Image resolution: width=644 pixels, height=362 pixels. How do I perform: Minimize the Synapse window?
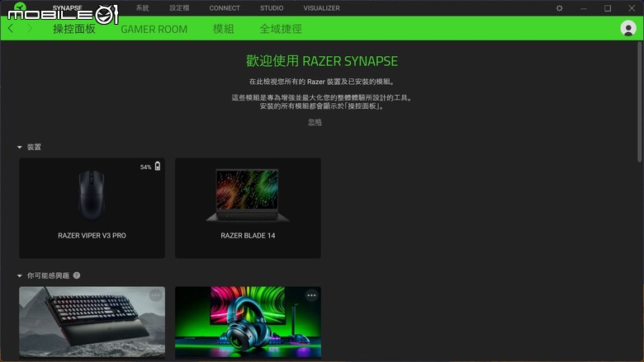coord(583,8)
